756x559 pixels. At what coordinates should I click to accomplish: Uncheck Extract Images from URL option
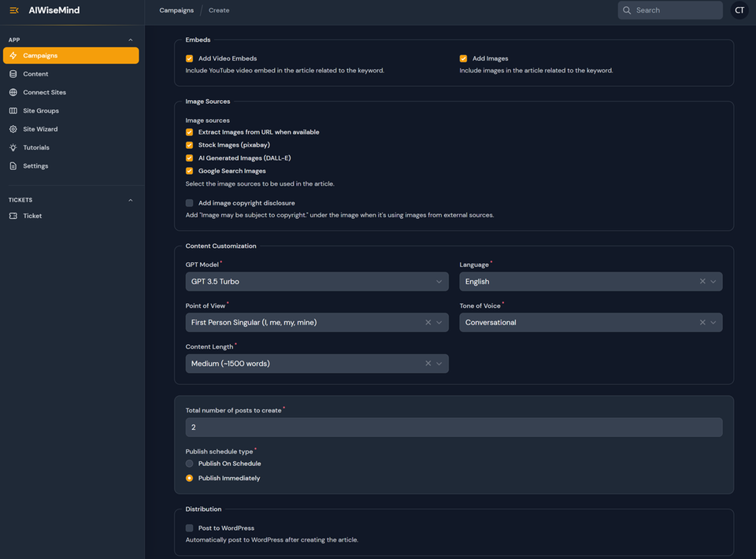[x=190, y=132]
